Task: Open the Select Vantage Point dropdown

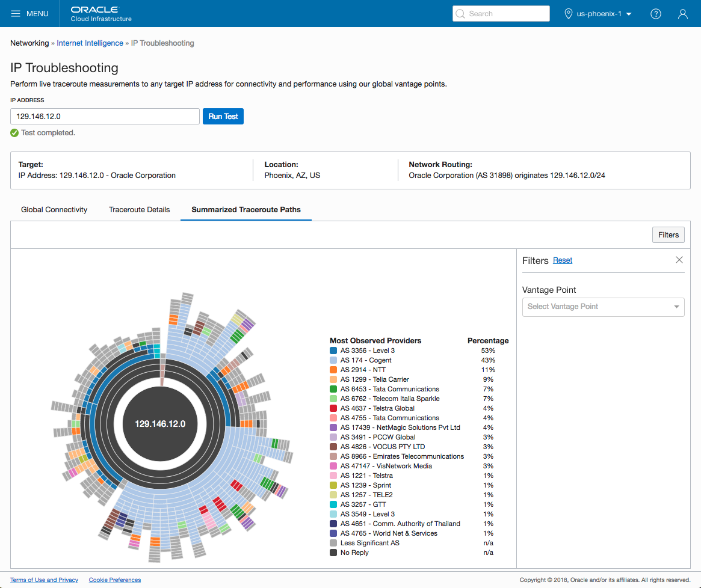Action: click(x=603, y=307)
